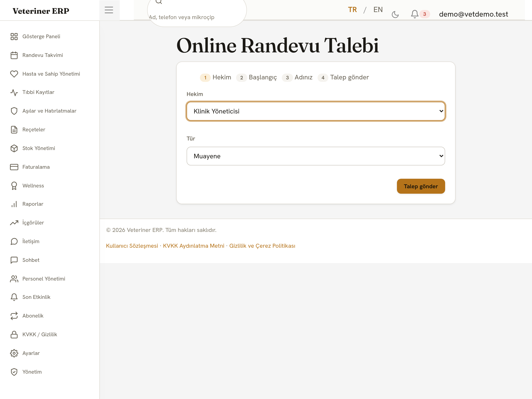This screenshot has height=399, width=532.
Task: Click the trending arrow icon for İçgörüler
Action: (x=14, y=223)
